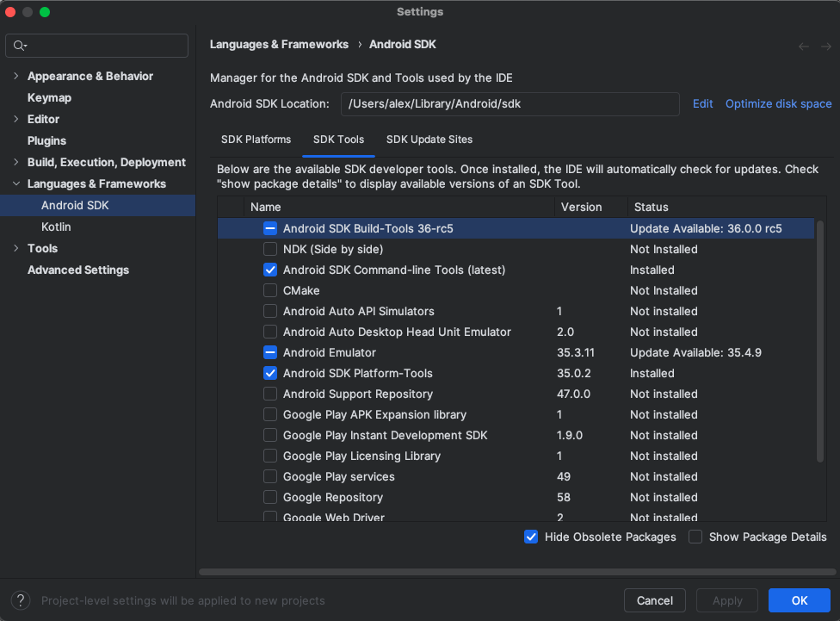Check Google Play APK Expansion library
The width and height of the screenshot is (840, 621).
click(270, 414)
